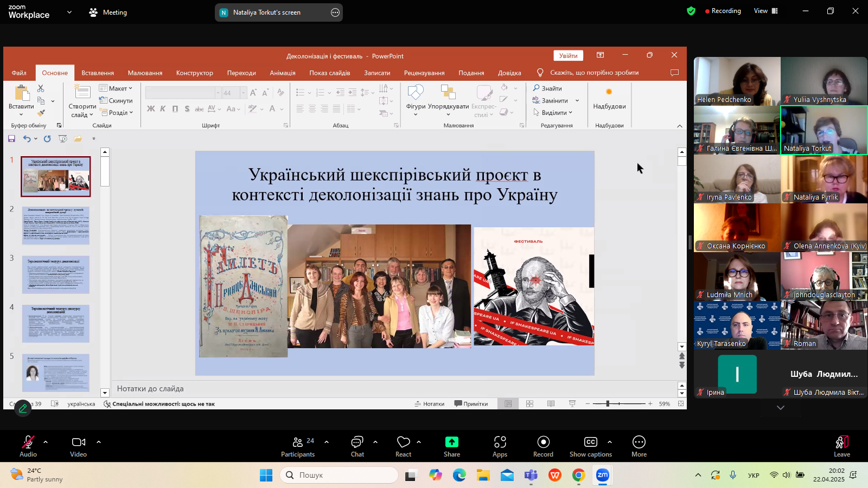Open Zoom Apps icon
The width and height of the screenshot is (868, 488).
point(500,442)
